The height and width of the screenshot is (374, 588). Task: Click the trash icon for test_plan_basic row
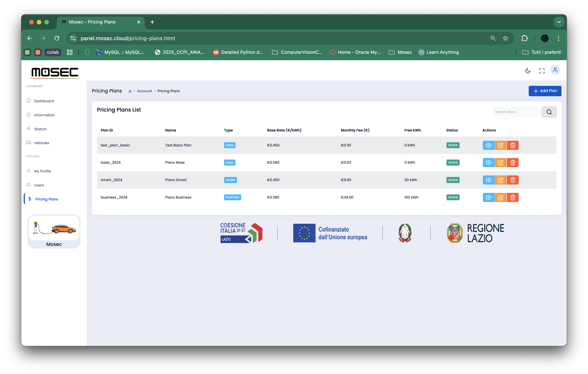click(513, 145)
